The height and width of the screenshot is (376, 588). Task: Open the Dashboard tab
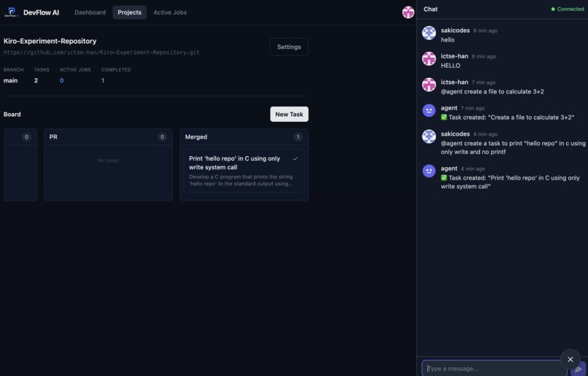tap(90, 12)
